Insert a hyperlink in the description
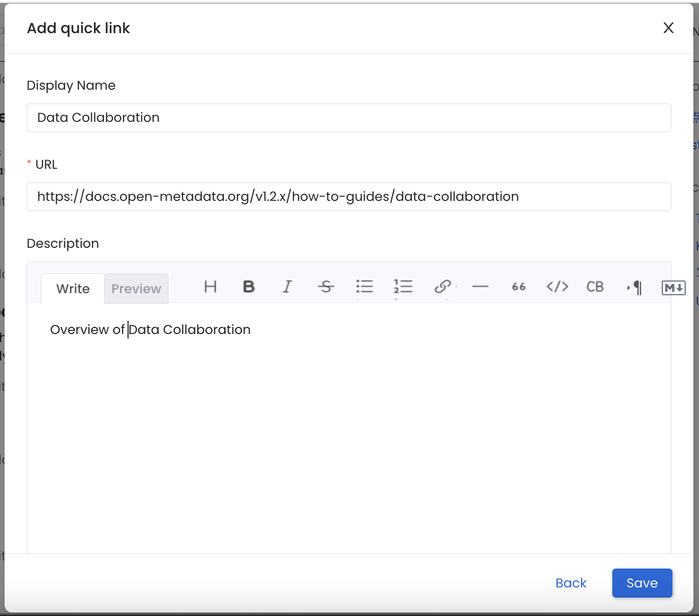The image size is (699, 616). point(442,287)
